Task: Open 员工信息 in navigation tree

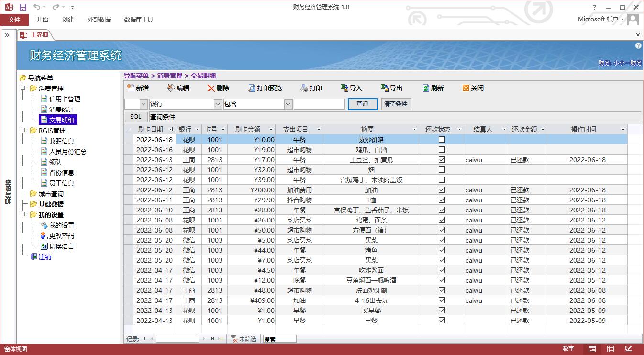Action: pos(62,183)
